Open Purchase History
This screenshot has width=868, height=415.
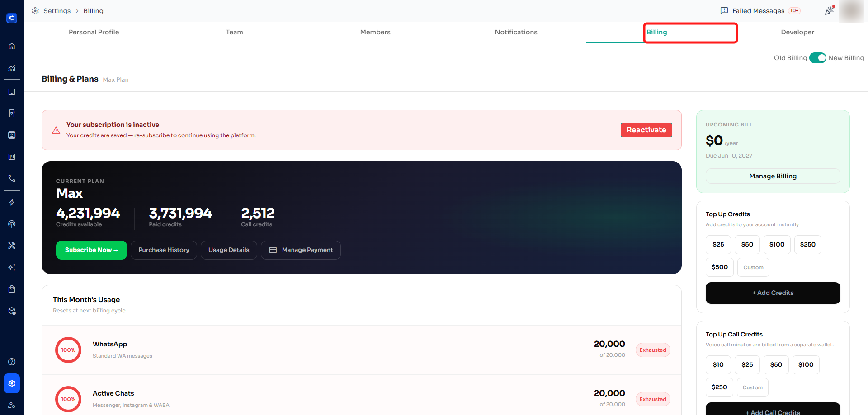[x=164, y=250]
